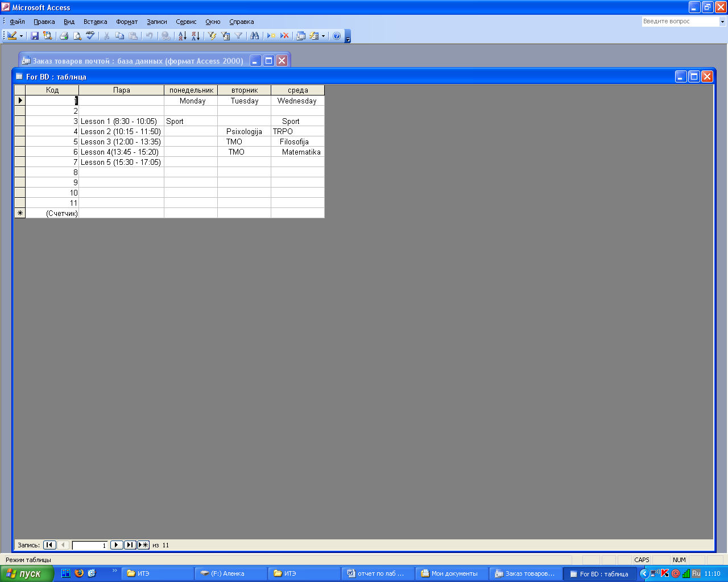Open the Окно menu
728x582 pixels.
tap(213, 22)
